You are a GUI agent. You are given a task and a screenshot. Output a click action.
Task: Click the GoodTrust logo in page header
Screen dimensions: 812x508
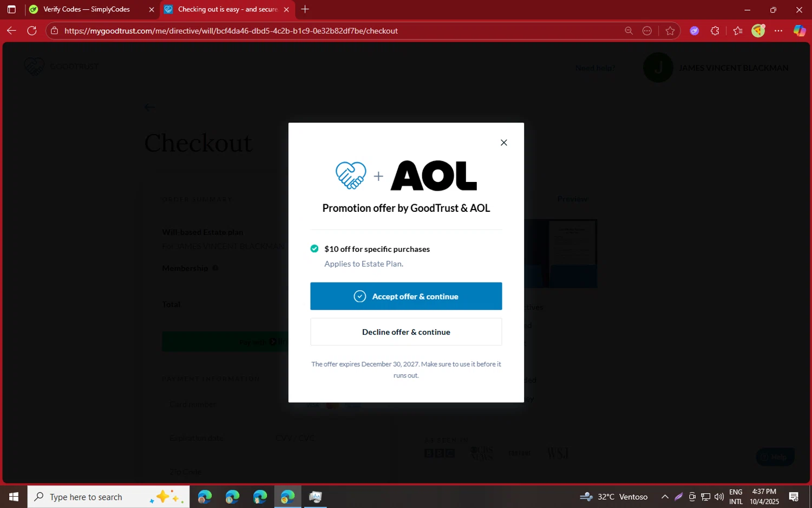click(x=61, y=67)
